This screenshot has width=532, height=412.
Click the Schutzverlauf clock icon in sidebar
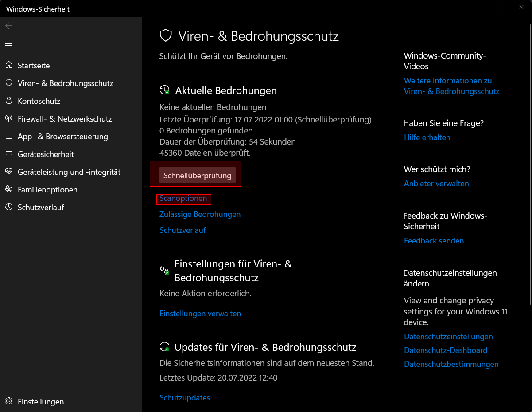9,208
